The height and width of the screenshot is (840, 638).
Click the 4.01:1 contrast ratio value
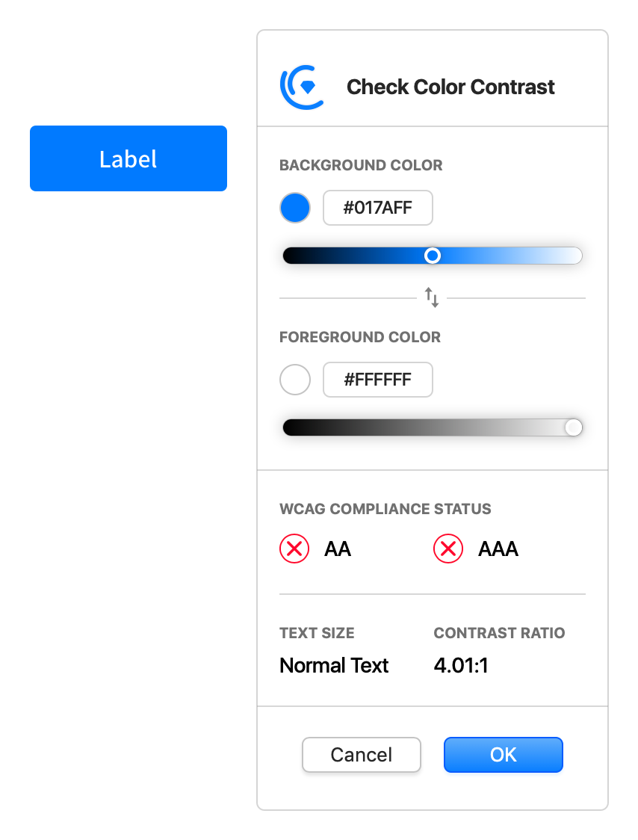461,665
